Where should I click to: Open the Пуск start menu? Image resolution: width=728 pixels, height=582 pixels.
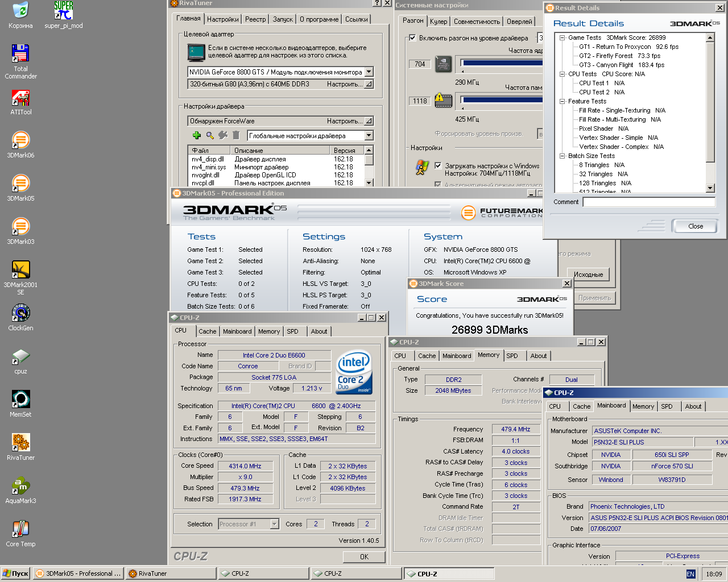pos(15,573)
